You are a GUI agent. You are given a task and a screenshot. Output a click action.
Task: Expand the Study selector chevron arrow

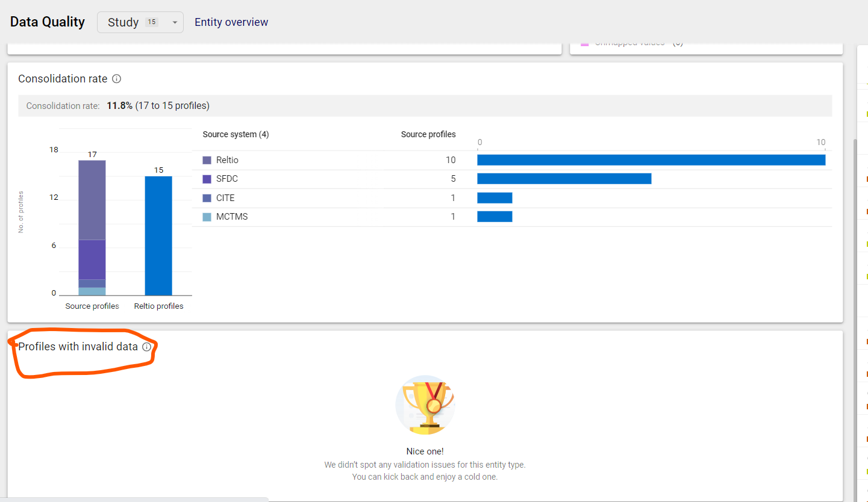click(x=174, y=22)
